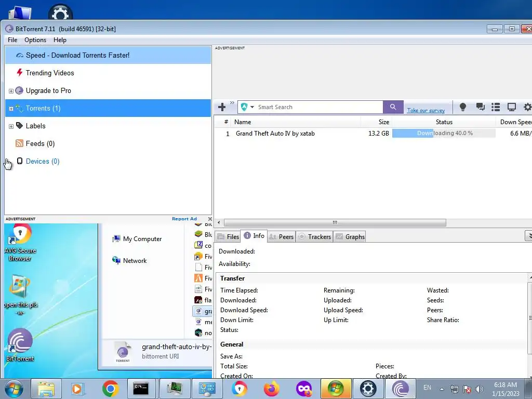Click BitTorrent desktop shortcut icon
The width and height of the screenshot is (532, 399).
point(20,344)
